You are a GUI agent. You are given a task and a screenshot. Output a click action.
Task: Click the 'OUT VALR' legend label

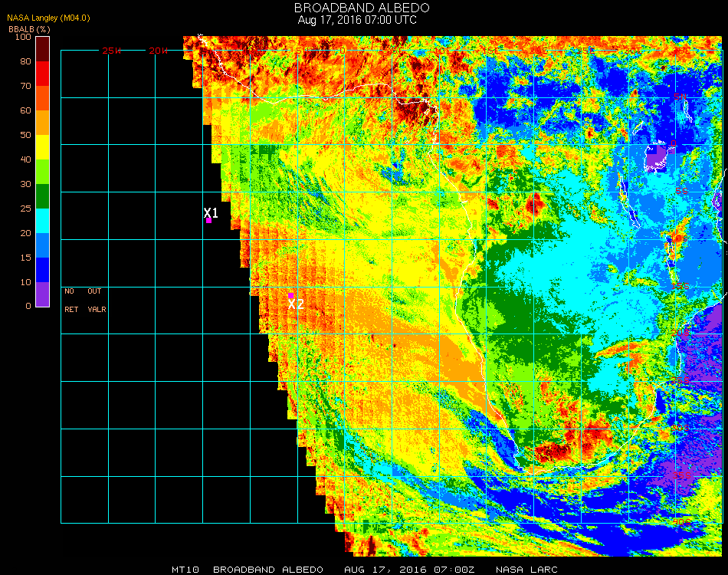click(x=97, y=300)
